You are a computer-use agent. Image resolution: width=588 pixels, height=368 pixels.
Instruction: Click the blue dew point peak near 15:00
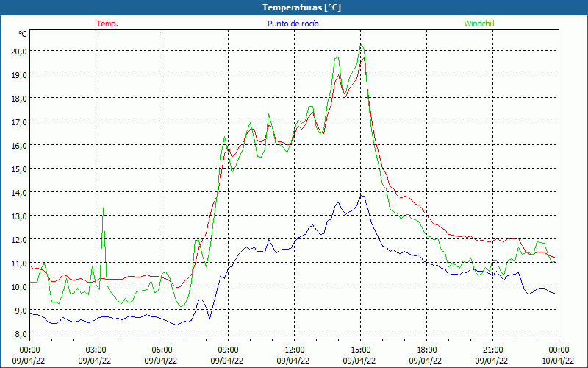coord(362,195)
